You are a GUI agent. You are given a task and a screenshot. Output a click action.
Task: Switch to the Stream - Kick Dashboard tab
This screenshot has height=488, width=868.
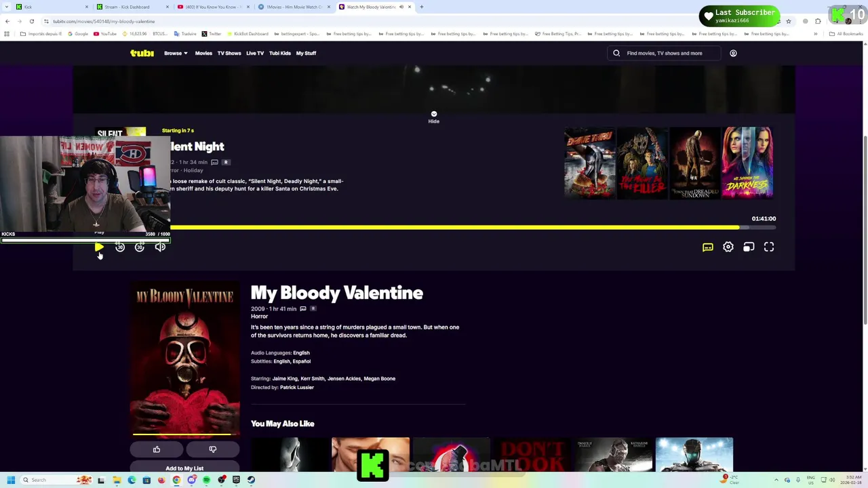(132, 7)
